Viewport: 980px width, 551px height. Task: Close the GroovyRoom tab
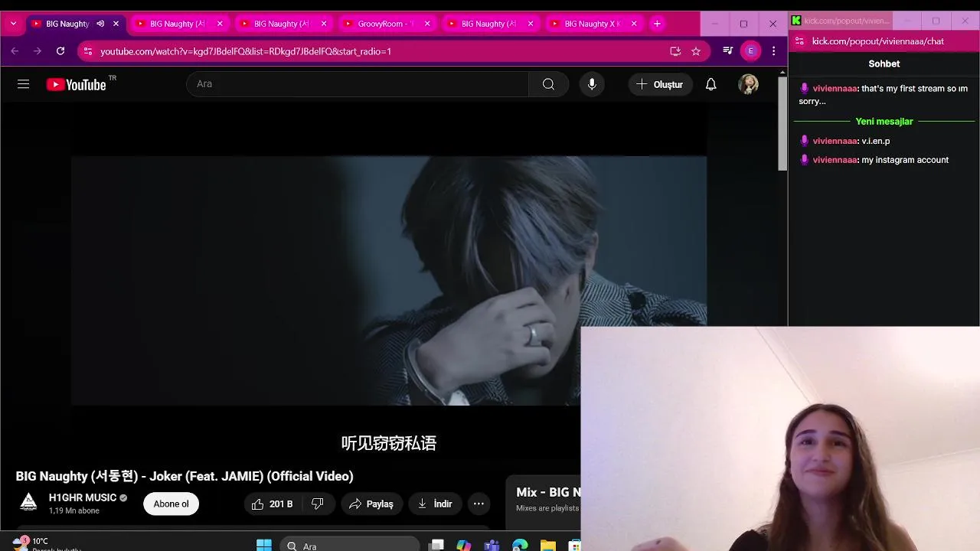tap(427, 24)
